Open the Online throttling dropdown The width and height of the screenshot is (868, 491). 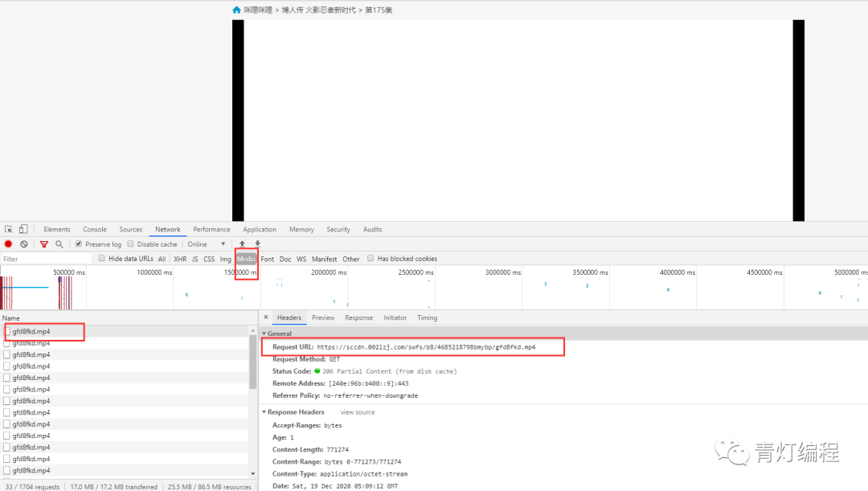point(207,244)
